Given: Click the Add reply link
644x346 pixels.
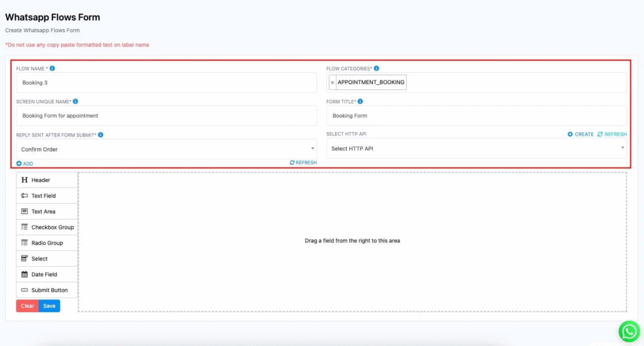Looking at the screenshot, I should click(x=25, y=164).
